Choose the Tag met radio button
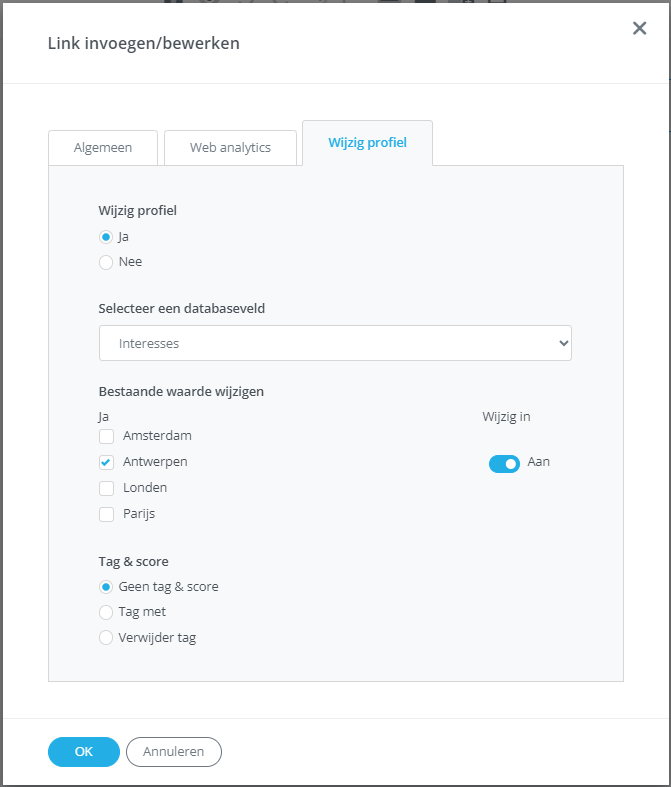This screenshot has width=671, height=787. pos(106,612)
